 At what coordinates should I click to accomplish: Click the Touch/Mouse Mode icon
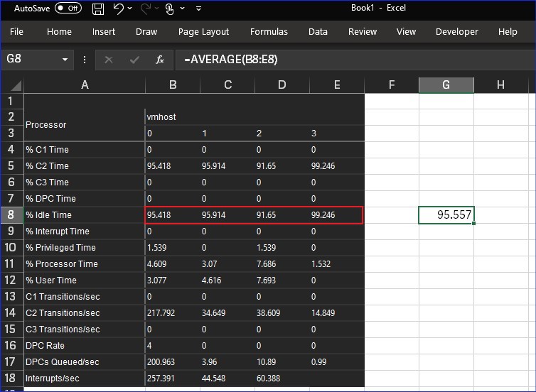tap(170, 9)
